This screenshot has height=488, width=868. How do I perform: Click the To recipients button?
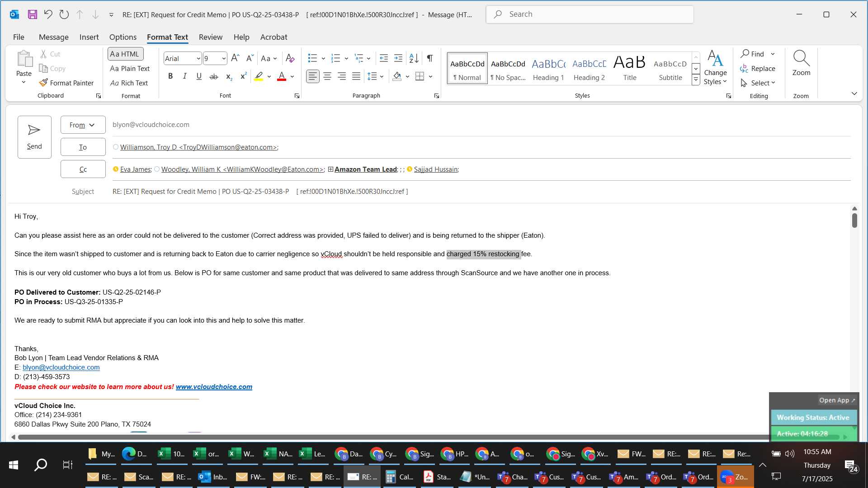(x=83, y=147)
